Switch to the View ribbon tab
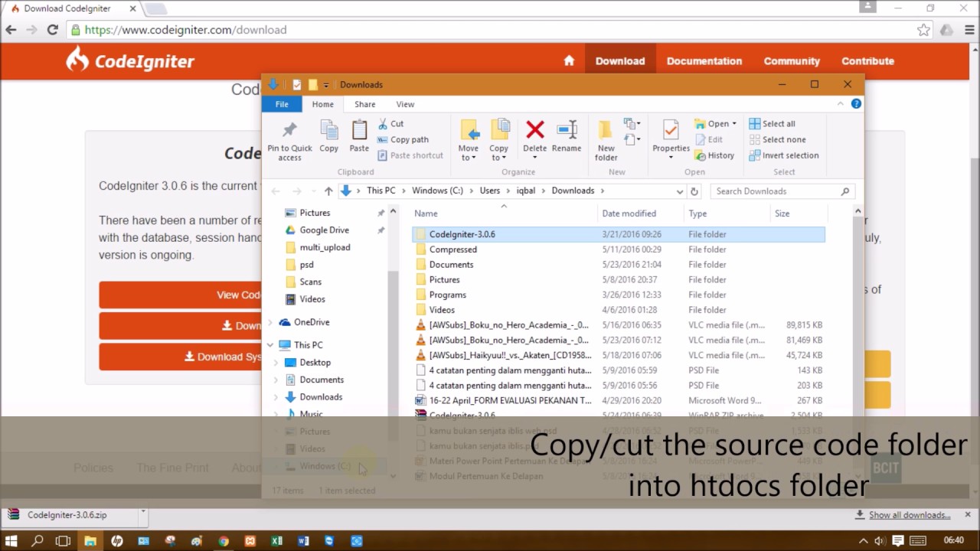The width and height of the screenshot is (980, 551). [x=405, y=104]
